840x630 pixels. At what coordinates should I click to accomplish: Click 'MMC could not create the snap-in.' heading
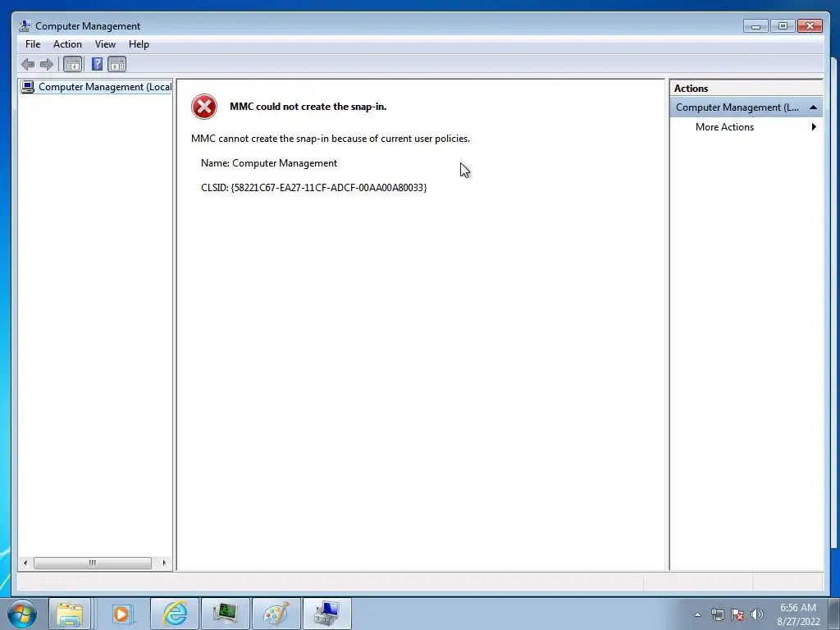pos(308,107)
